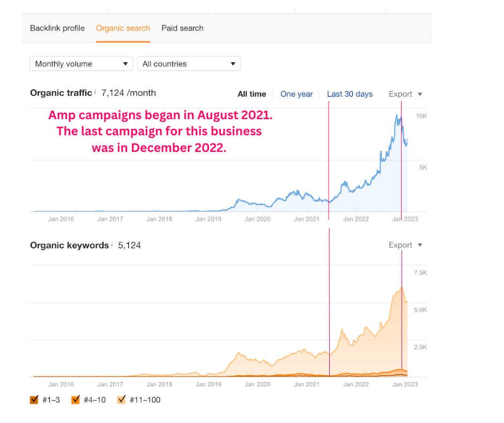Select the All time range option
Image resolution: width=504 pixels, height=423 pixels.
[251, 94]
